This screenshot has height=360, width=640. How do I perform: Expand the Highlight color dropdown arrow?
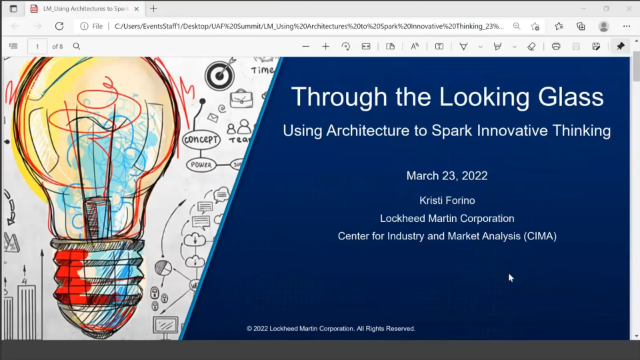tap(514, 47)
